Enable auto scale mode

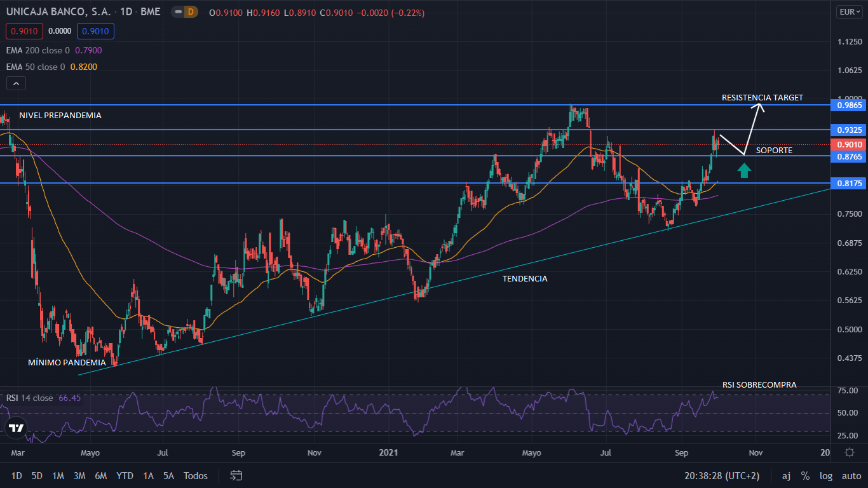pyautogui.click(x=851, y=475)
